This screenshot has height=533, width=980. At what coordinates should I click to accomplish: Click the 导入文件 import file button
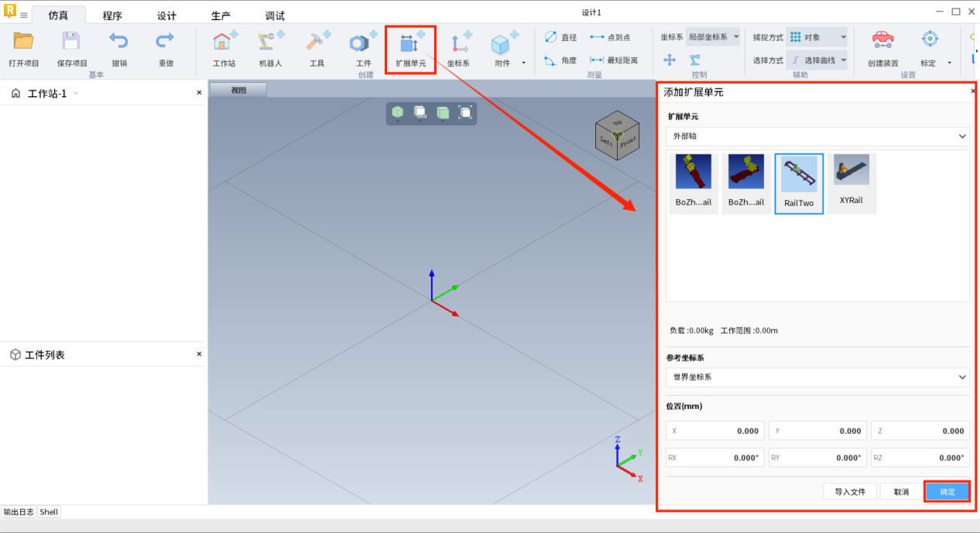pyautogui.click(x=850, y=492)
